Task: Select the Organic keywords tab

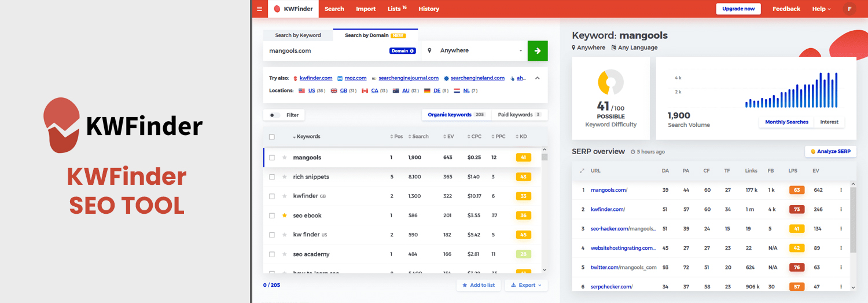Action: [456, 115]
